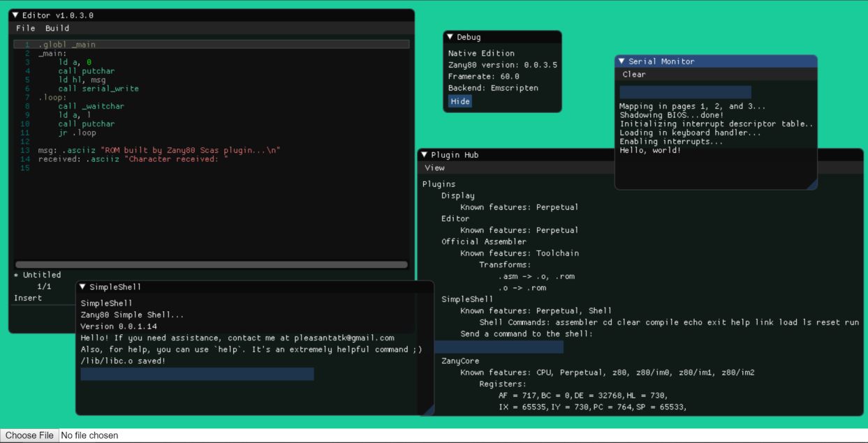
Task: Select the Untitled tab in the Editor
Action: [x=38, y=275]
